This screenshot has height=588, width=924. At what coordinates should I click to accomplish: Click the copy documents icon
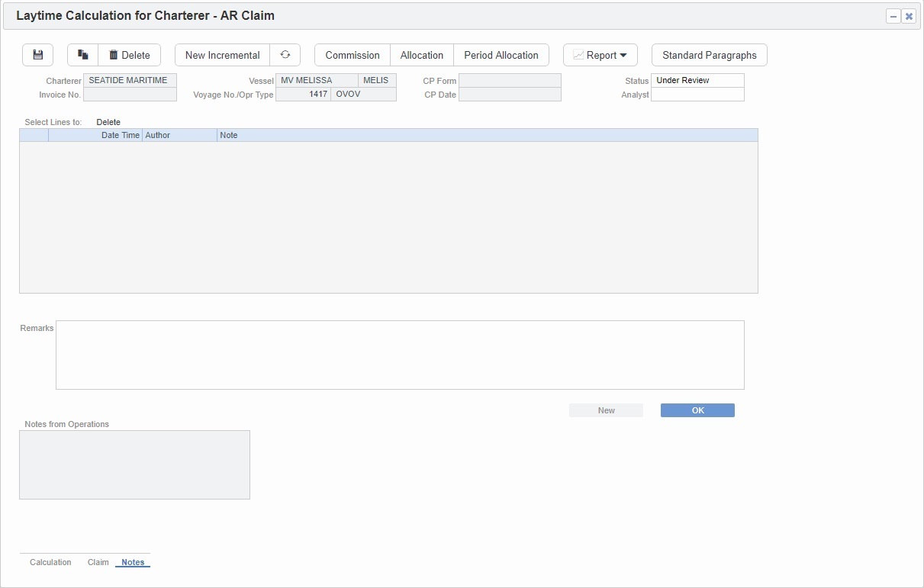point(83,55)
